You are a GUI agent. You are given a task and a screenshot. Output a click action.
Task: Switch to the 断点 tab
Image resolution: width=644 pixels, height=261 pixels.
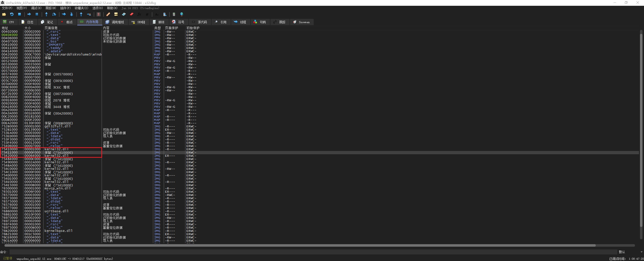point(67,22)
